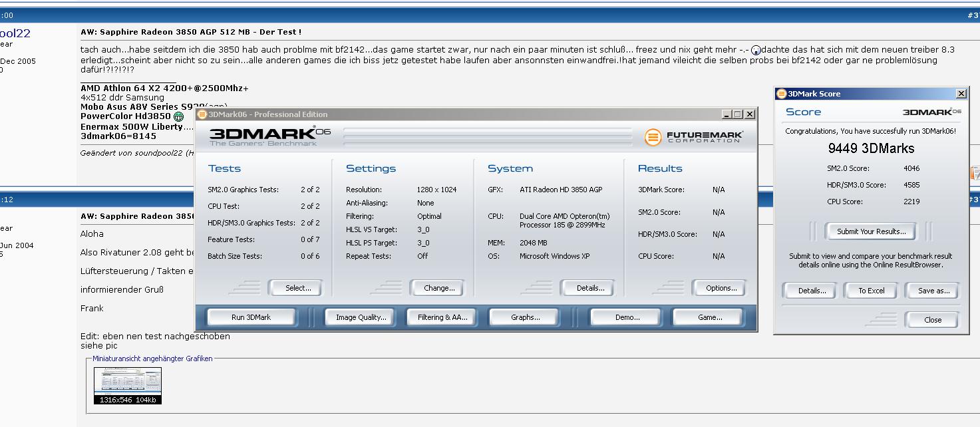The height and width of the screenshot is (427, 980).
Task: Click the 'Microsoft Windows XP' OS value
Action: [x=554, y=256]
